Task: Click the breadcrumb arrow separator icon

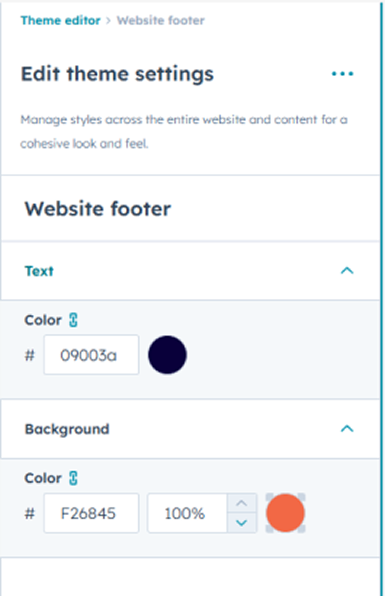Action: click(x=108, y=21)
